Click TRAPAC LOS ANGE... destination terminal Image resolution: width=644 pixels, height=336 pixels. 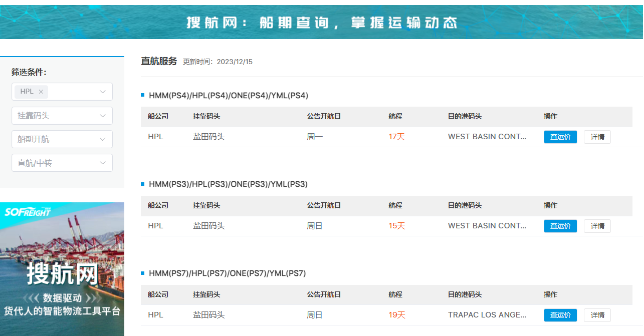[x=487, y=315]
